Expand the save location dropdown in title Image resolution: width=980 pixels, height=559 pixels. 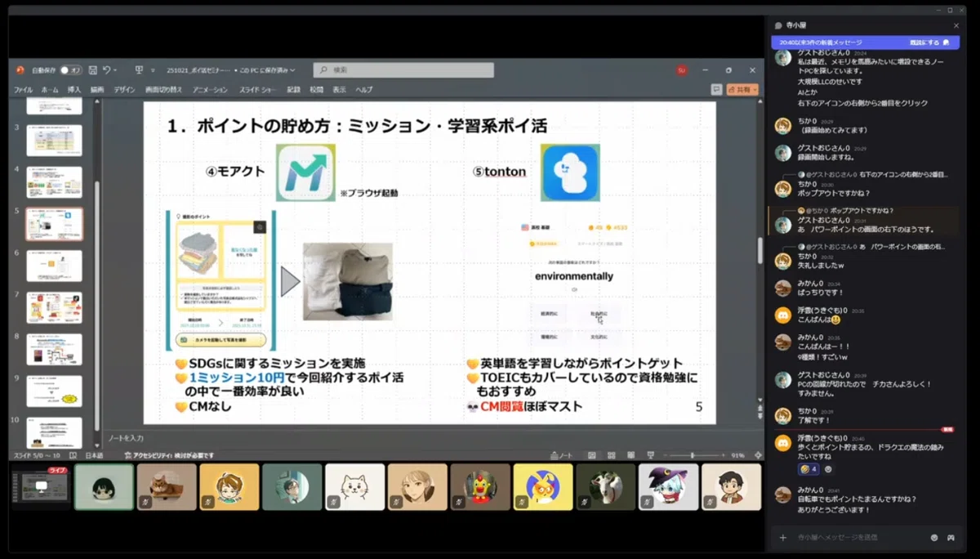(x=292, y=70)
